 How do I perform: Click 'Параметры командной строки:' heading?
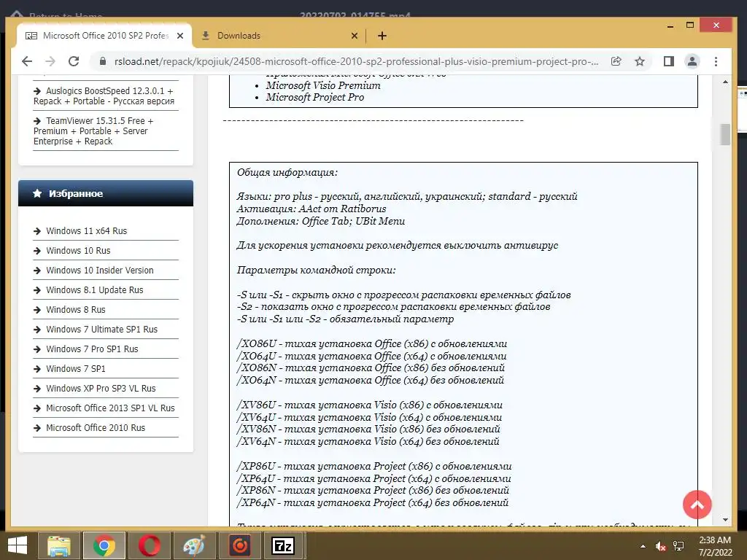(316, 270)
